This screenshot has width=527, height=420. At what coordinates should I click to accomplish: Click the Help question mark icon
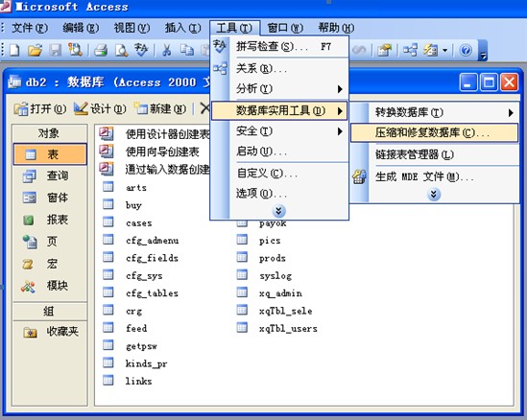tap(466, 51)
